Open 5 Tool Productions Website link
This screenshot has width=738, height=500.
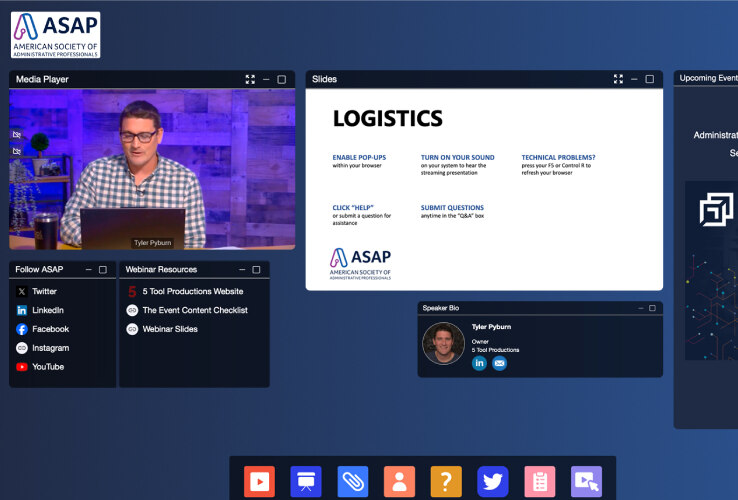[x=193, y=291]
